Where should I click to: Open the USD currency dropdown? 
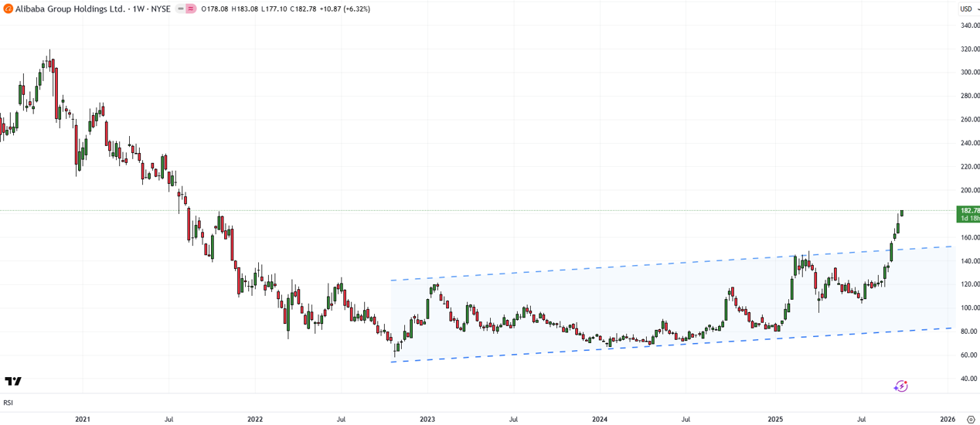[x=968, y=8]
